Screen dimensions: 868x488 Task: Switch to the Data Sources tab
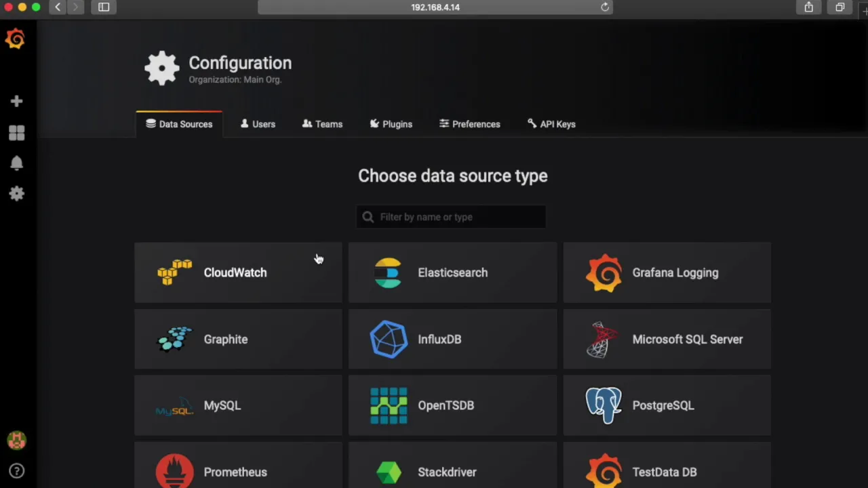click(179, 124)
